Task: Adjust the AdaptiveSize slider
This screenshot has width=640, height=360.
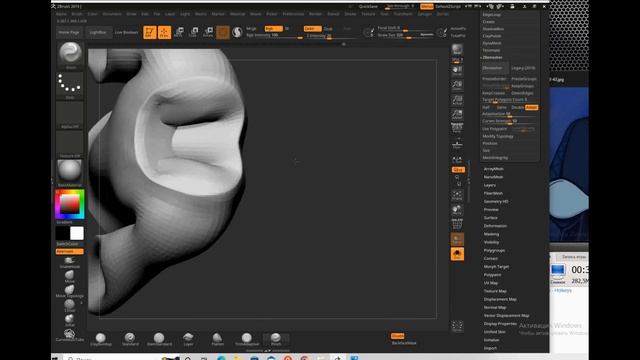Action: [x=509, y=114]
